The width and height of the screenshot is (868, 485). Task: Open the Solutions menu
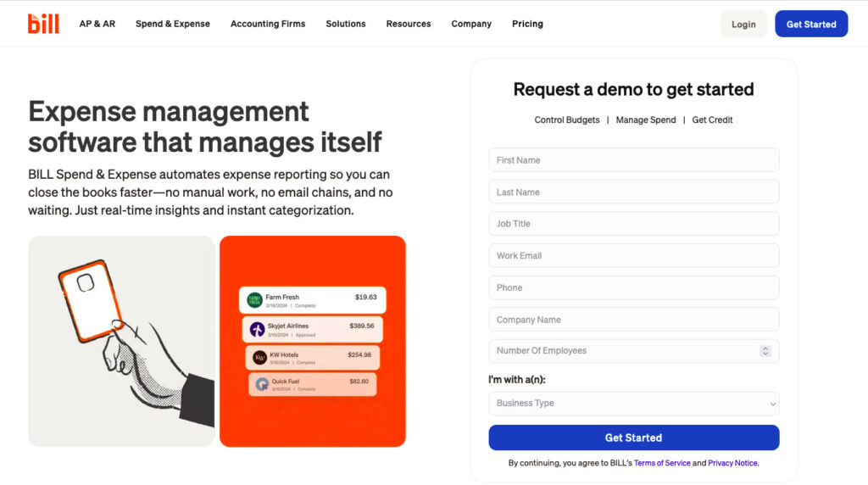click(346, 24)
